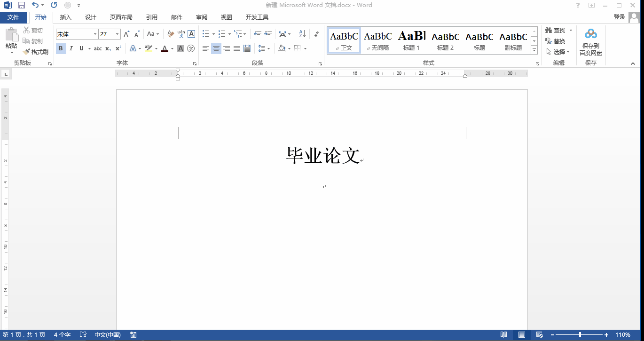Open the font size dropdown showing 27
This screenshot has height=341, width=644.
click(118, 34)
